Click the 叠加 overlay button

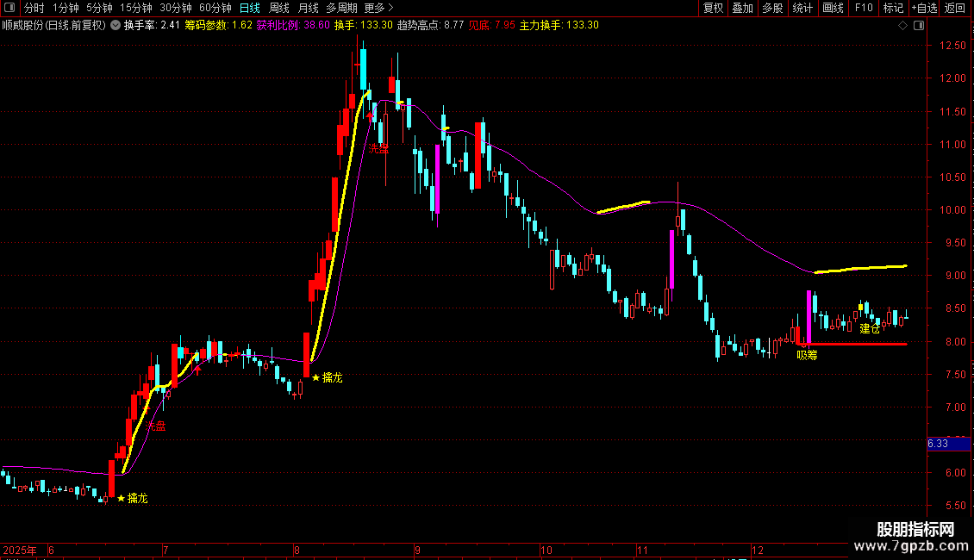click(742, 8)
